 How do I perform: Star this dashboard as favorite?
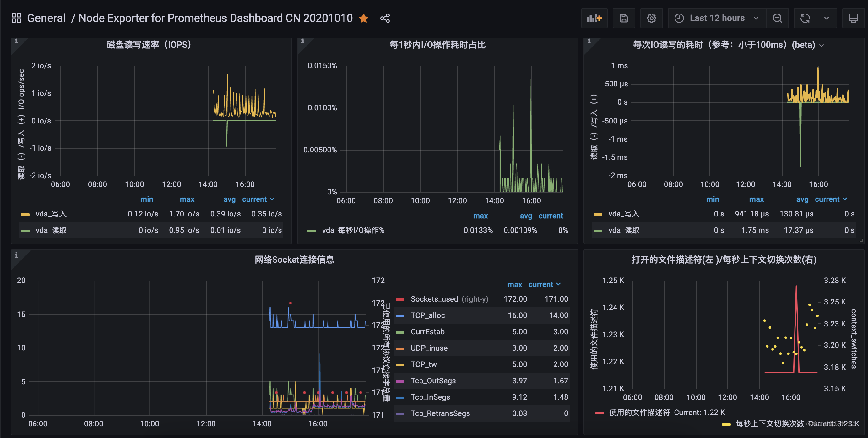(x=364, y=18)
